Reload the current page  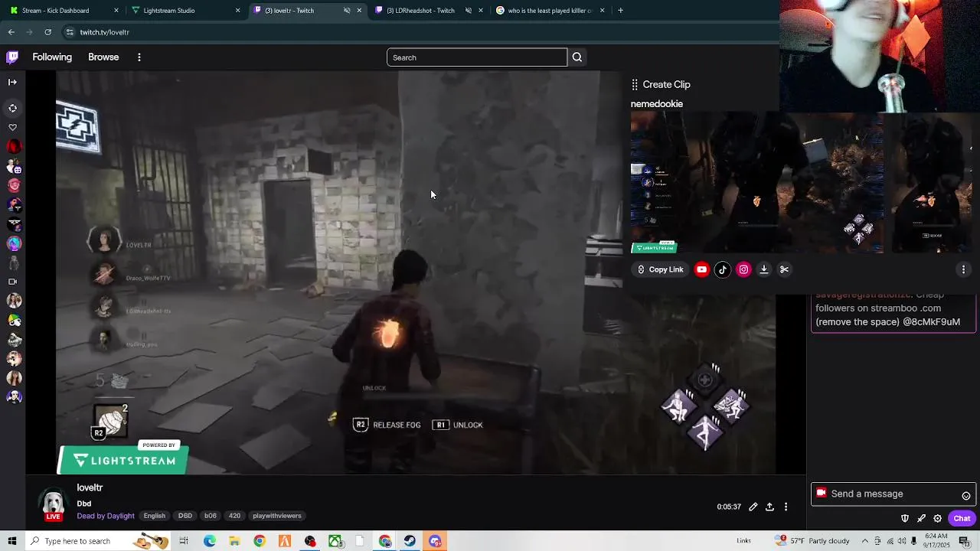click(47, 32)
